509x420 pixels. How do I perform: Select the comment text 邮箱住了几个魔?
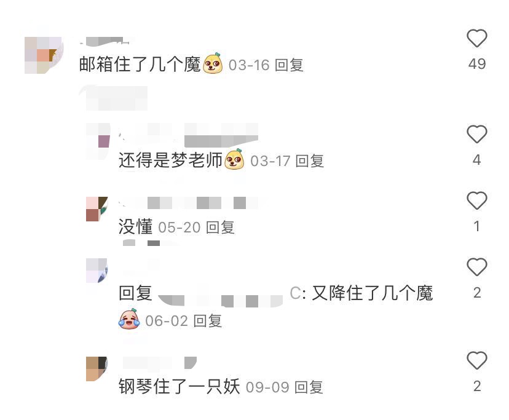pos(140,65)
